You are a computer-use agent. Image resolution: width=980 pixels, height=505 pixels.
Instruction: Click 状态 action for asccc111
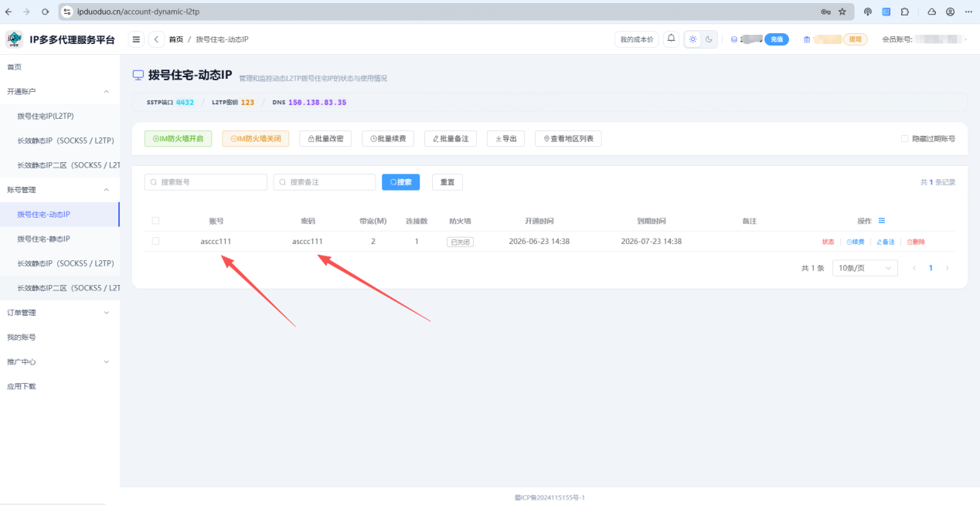tap(828, 242)
